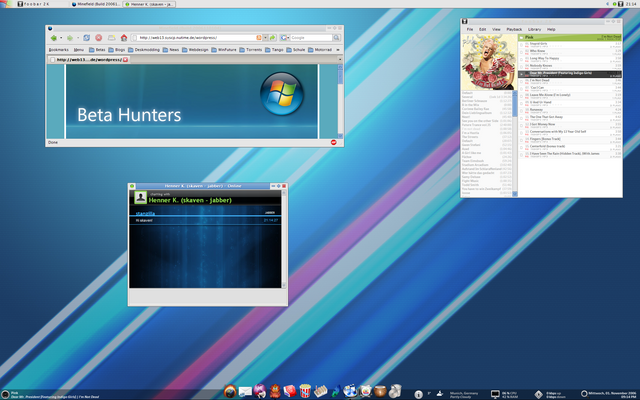Click in the Google search field
This screenshot has width=640, height=400.
(x=311, y=38)
